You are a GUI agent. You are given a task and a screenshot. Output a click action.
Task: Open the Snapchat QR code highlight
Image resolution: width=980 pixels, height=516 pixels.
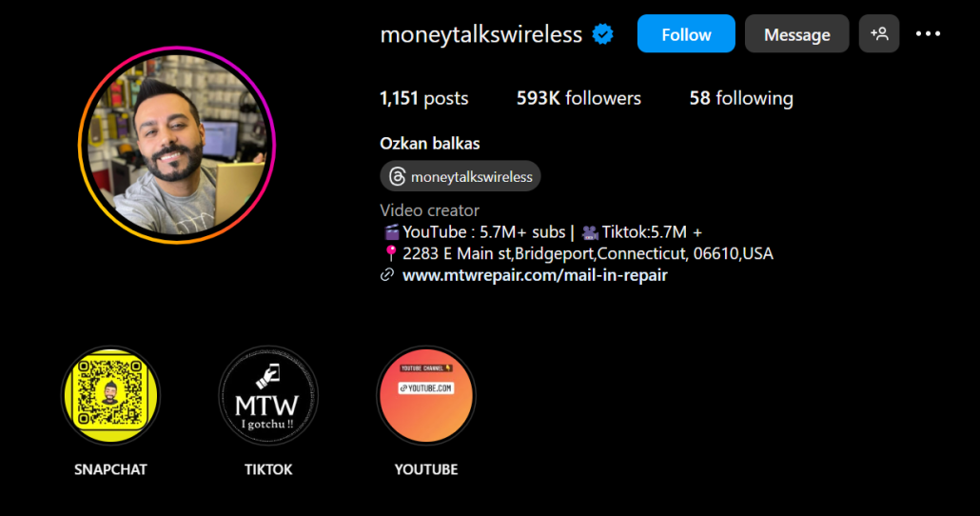click(x=110, y=395)
